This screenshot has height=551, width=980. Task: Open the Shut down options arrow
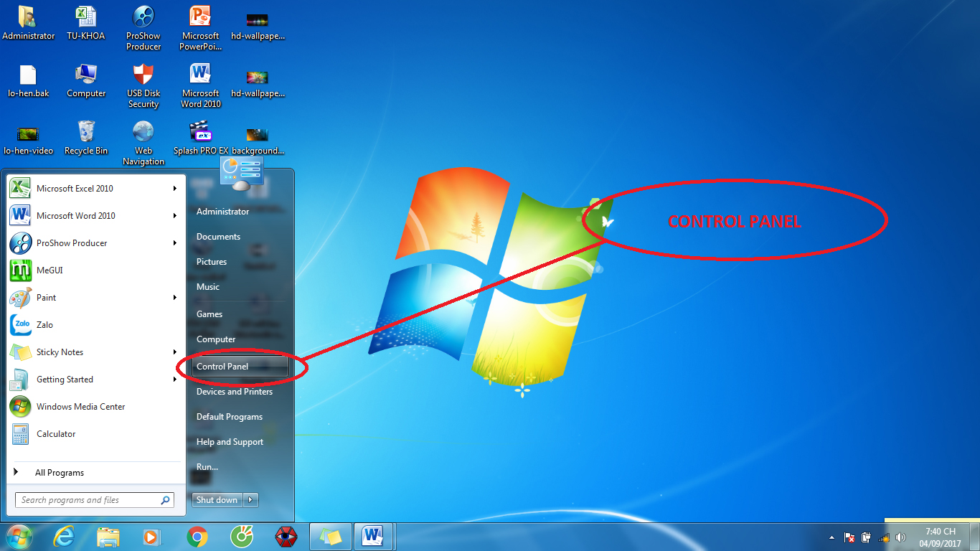click(250, 500)
